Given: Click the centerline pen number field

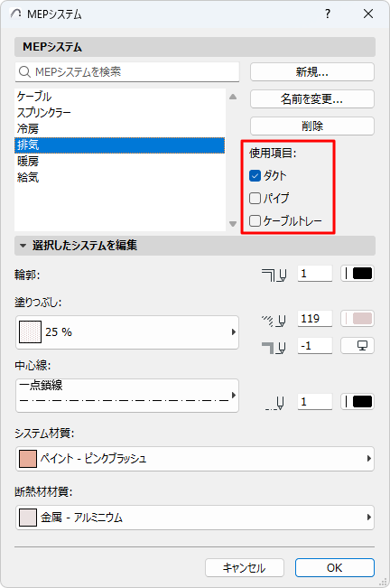Looking at the screenshot, I should click(x=315, y=402).
